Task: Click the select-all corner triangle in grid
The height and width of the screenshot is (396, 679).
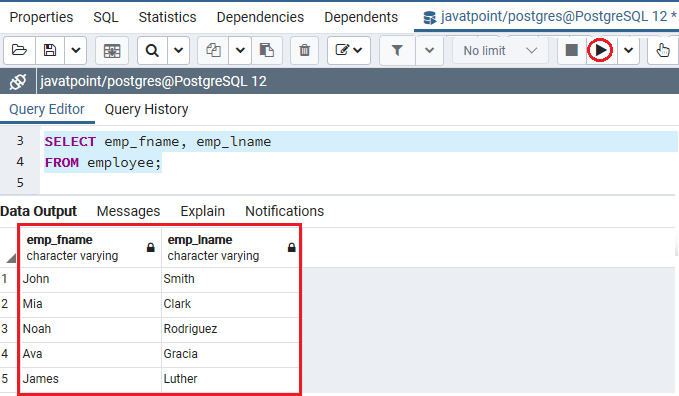Action: click(x=11, y=259)
